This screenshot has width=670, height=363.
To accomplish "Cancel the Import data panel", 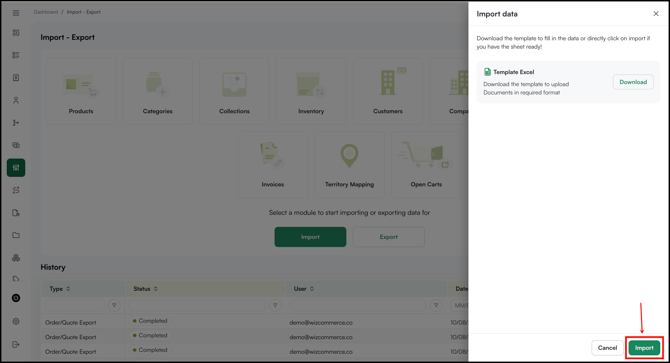I will (x=607, y=348).
